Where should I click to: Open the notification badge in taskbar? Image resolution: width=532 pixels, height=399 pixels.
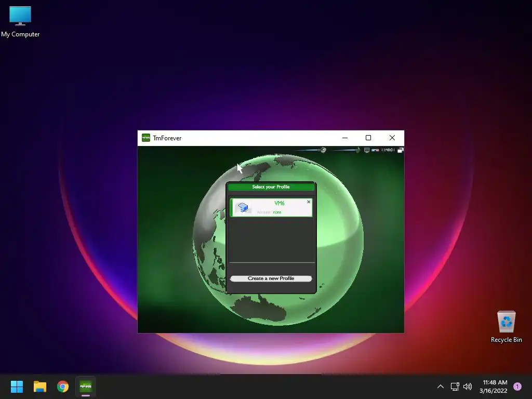click(x=517, y=387)
